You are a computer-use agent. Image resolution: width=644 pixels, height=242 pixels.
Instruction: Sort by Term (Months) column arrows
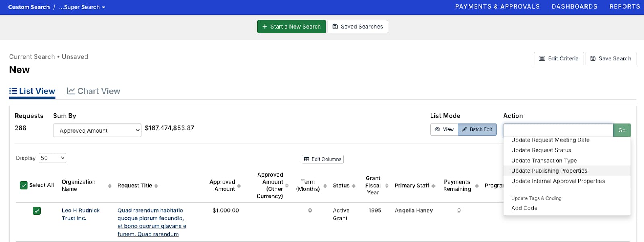coord(325,186)
